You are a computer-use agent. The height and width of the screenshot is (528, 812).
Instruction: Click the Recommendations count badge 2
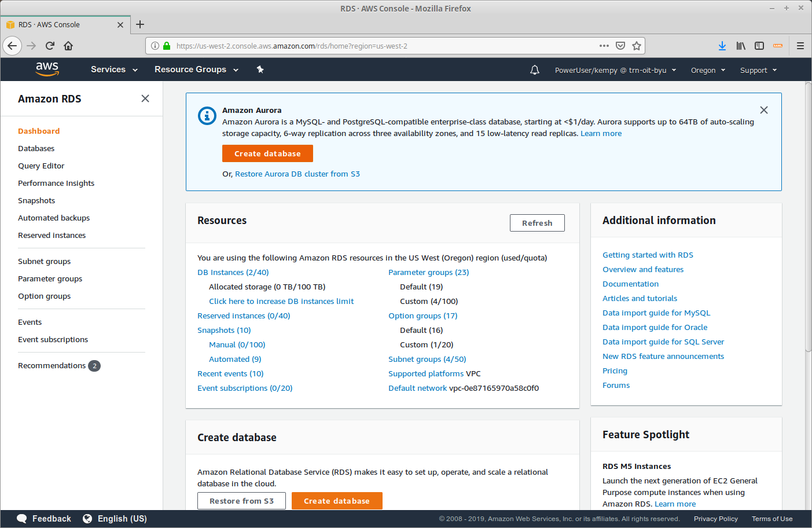pos(94,366)
